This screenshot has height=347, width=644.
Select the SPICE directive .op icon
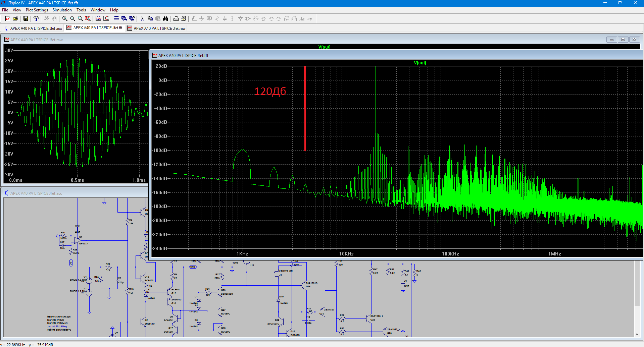pos(310,19)
